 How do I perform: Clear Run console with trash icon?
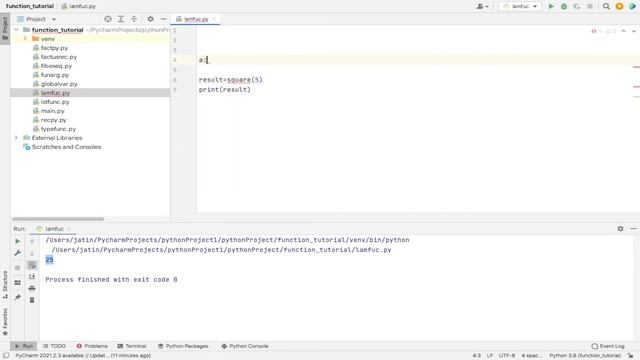click(32, 300)
